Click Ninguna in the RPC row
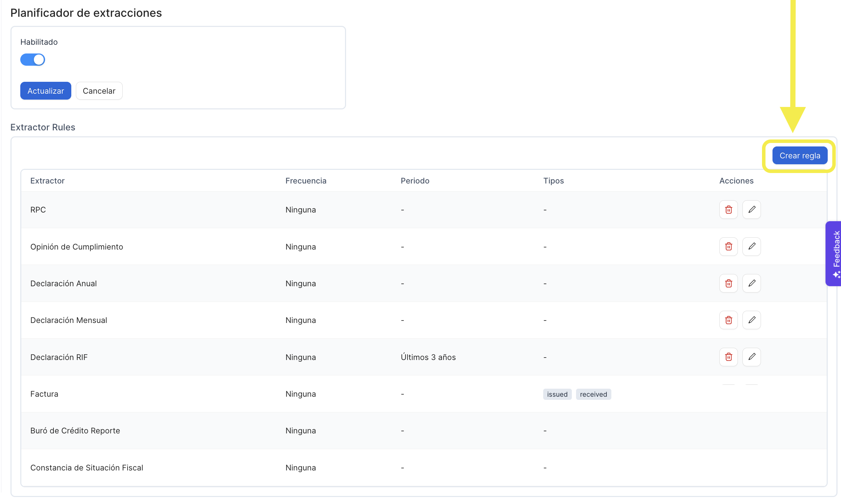This screenshot has height=504, width=841. click(x=301, y=210)
